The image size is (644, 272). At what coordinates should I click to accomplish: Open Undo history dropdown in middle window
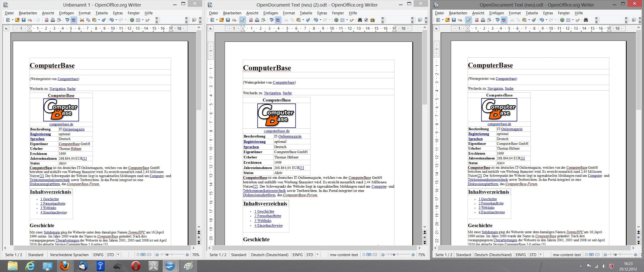320,20
